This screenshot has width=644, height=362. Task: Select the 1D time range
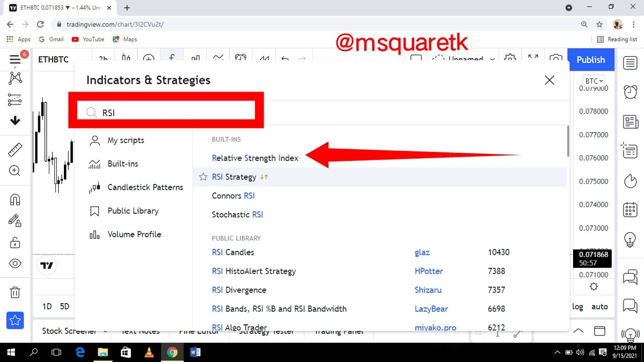click(47, 306)
